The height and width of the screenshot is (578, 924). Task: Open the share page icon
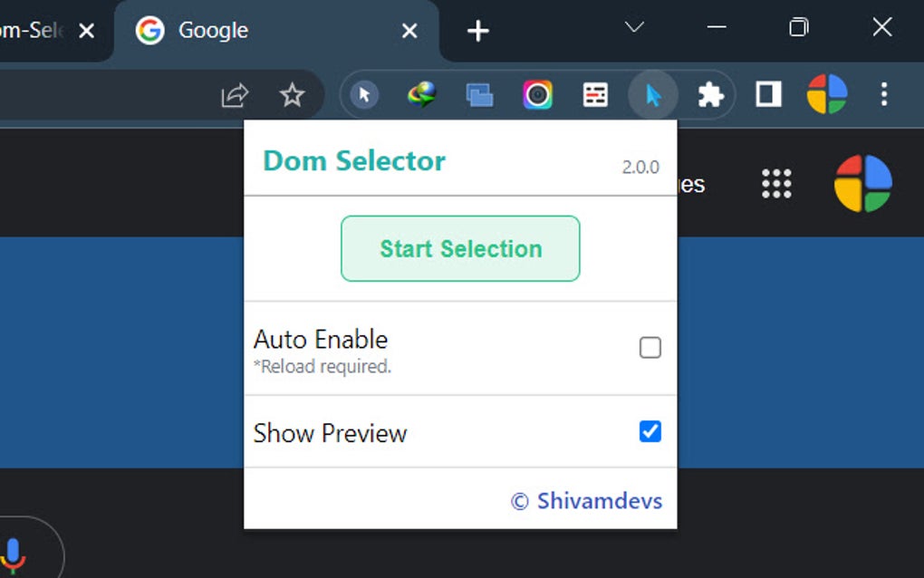(x=234, y=94)
